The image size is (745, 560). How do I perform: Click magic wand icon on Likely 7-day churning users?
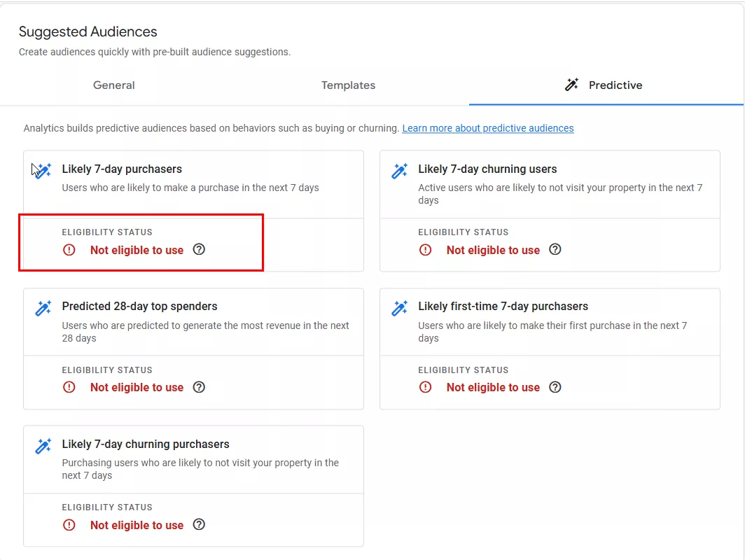[x=400, y=170]
